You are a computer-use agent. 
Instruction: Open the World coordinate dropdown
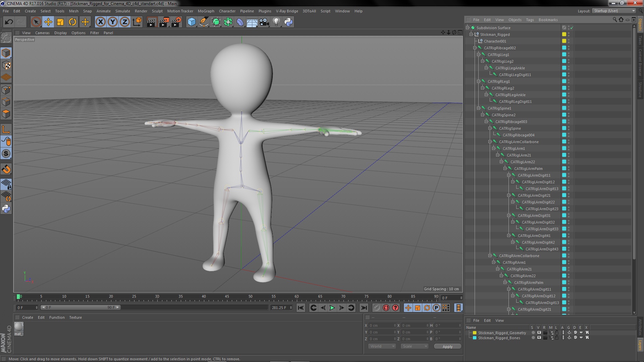382,346
